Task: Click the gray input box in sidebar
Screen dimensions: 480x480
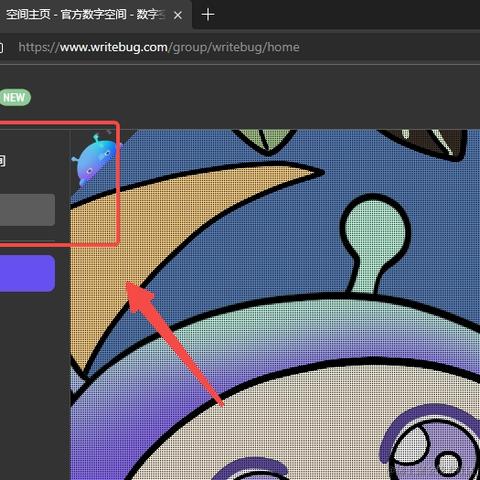Action: pos(27,210)
